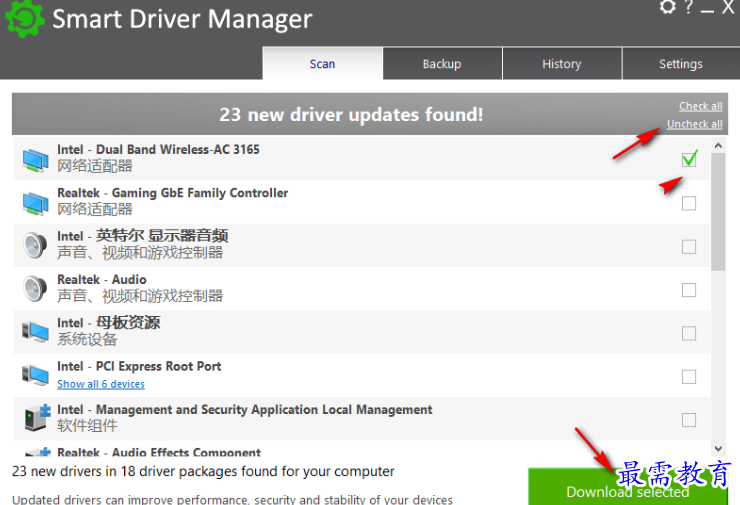Screen dimensions: 740x505
Task: Click the Check all link
Action: (701, 106)
